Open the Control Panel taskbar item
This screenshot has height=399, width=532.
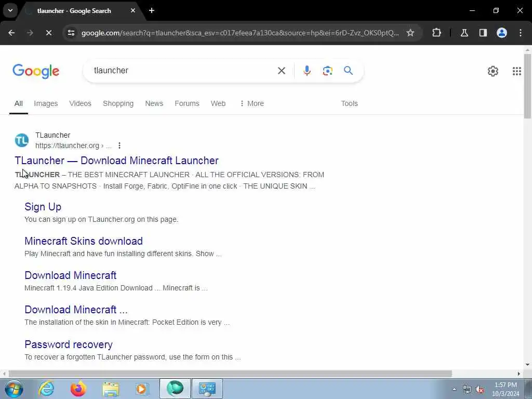207,389
